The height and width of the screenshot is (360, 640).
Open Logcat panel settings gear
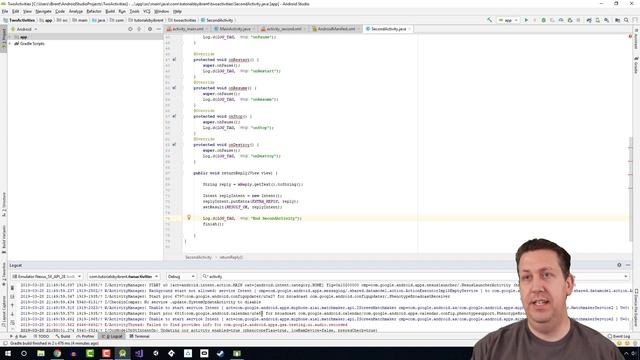[619, 265]
